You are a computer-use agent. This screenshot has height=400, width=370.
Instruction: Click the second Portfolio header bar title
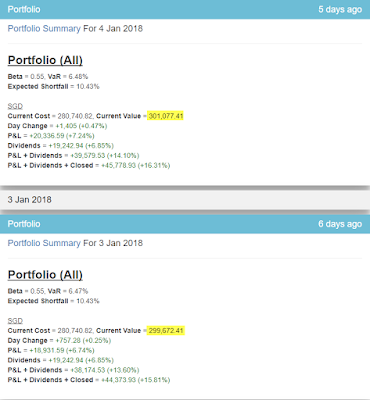pyautogui.click(x=24, y=224)
